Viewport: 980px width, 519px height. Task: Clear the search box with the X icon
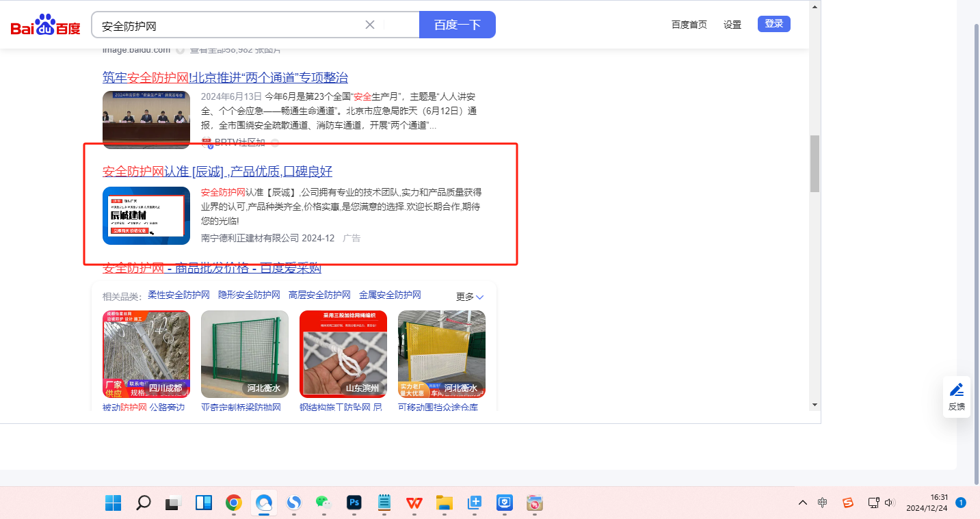pos(370,25)
